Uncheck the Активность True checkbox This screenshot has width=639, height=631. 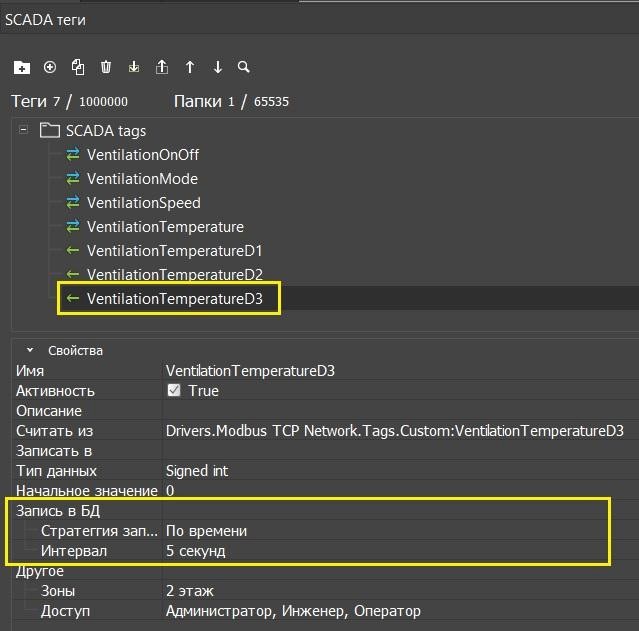[x=174, y=391]
